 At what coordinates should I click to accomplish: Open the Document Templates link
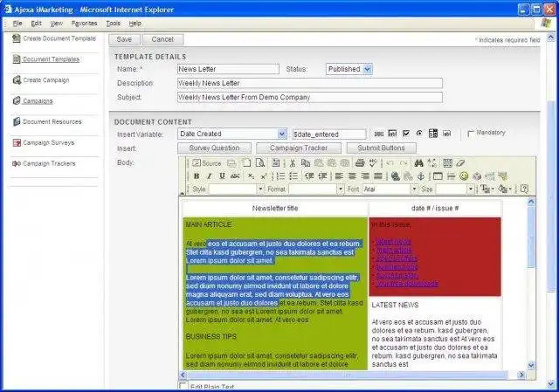point(51,59)
